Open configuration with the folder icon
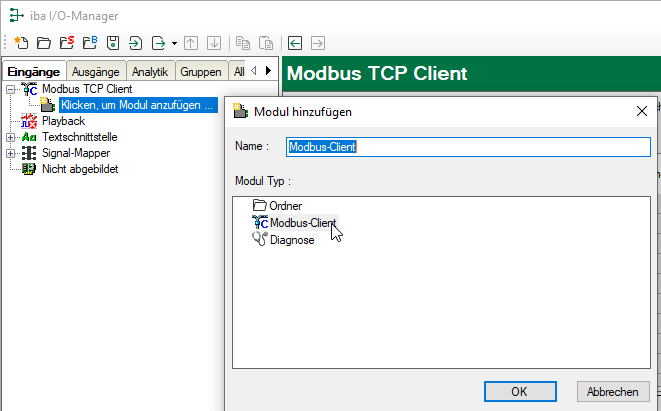The image size is (661, 411). [44, 43]
